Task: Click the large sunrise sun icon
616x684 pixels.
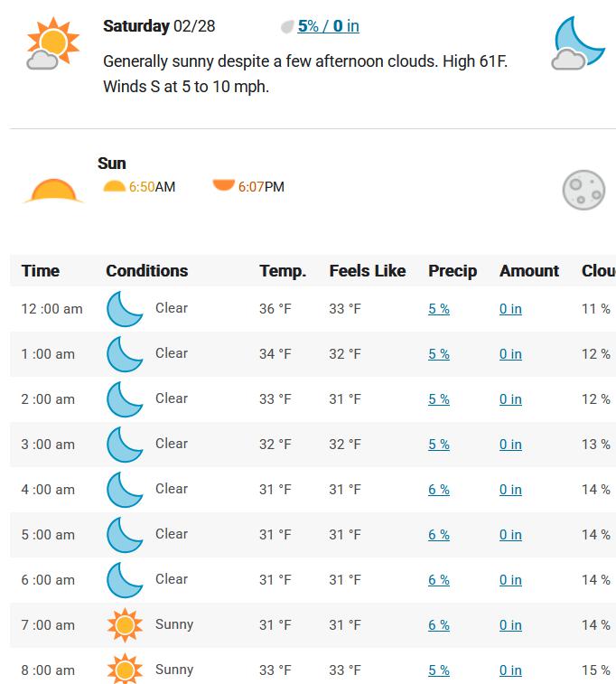Action: 53,190
